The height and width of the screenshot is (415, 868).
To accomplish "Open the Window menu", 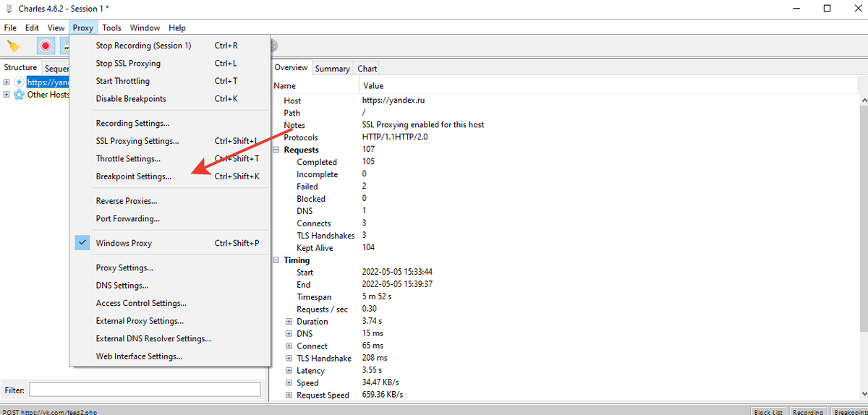I will tap(145, 27).
